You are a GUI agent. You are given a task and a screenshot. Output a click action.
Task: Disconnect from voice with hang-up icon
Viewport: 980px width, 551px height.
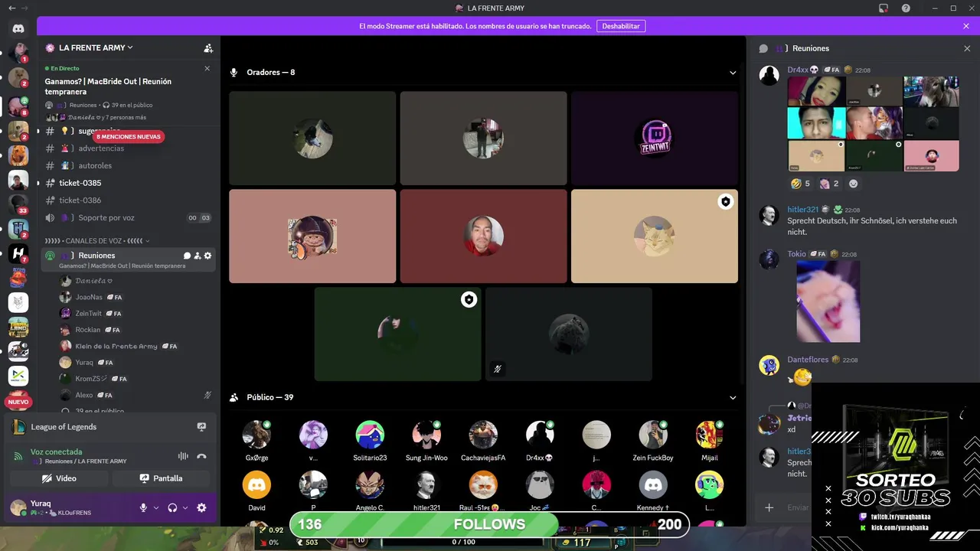(x=201, y=456)
